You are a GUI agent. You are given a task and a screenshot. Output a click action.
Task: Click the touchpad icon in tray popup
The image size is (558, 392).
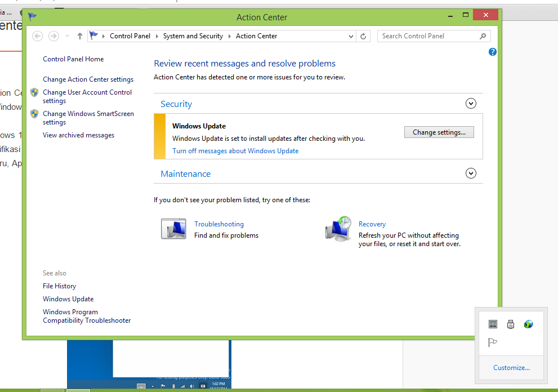pos(493,324)
